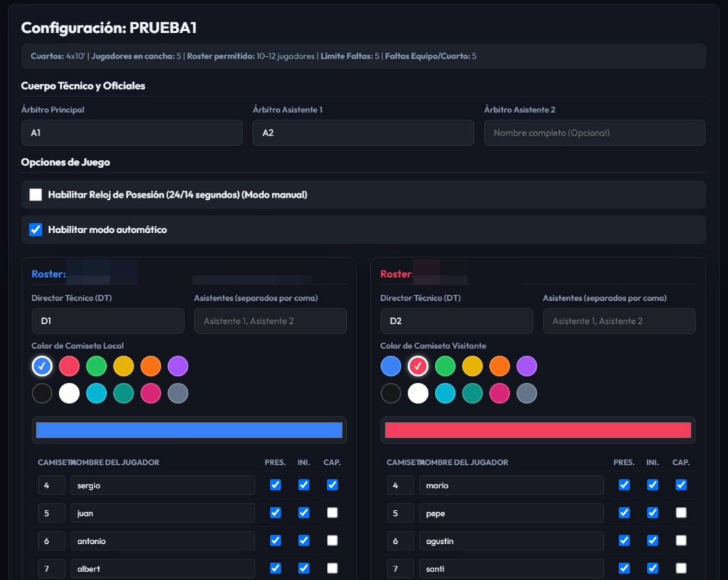This screenshot has height=580, width=728.
Task: Select pink visitor jersey color
Action: 500,394
